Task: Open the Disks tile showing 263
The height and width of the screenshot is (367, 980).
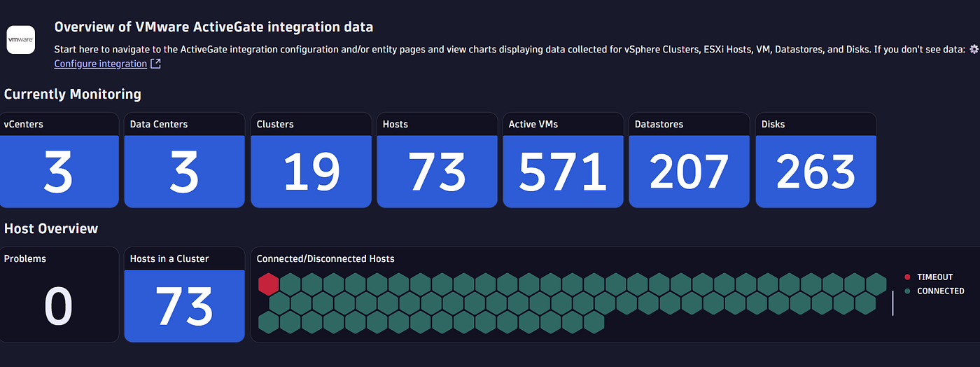Action: tap(815, 160)
